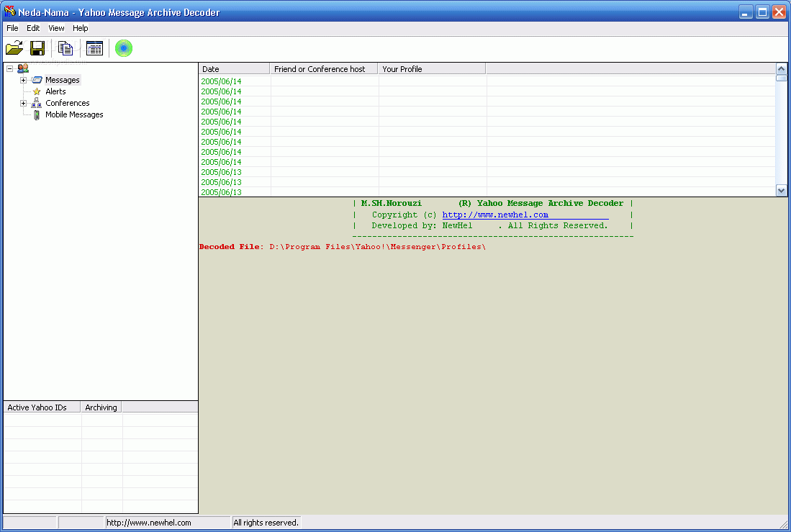Select Mobile Messages in the tree

pyautogui.click(x=74, y=114)
